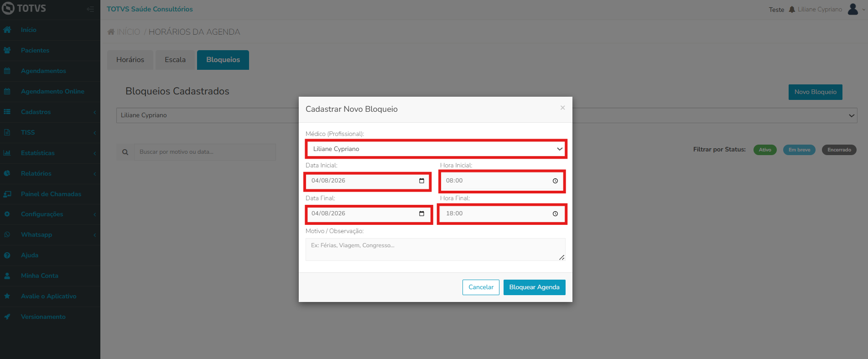Toggle the Em breve status filter
Screen dimensions: 868x359
pyautogui.click(x=799, y=150)
